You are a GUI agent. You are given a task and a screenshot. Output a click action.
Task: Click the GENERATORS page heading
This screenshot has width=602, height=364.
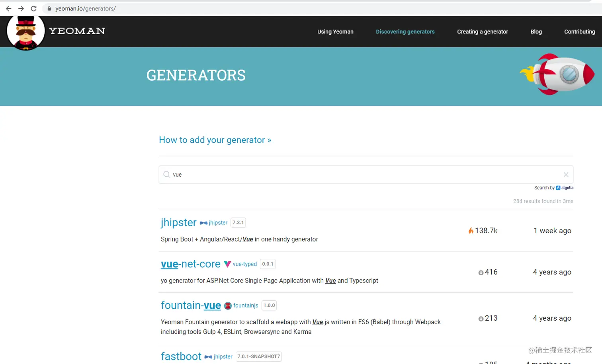pos(196,75)
